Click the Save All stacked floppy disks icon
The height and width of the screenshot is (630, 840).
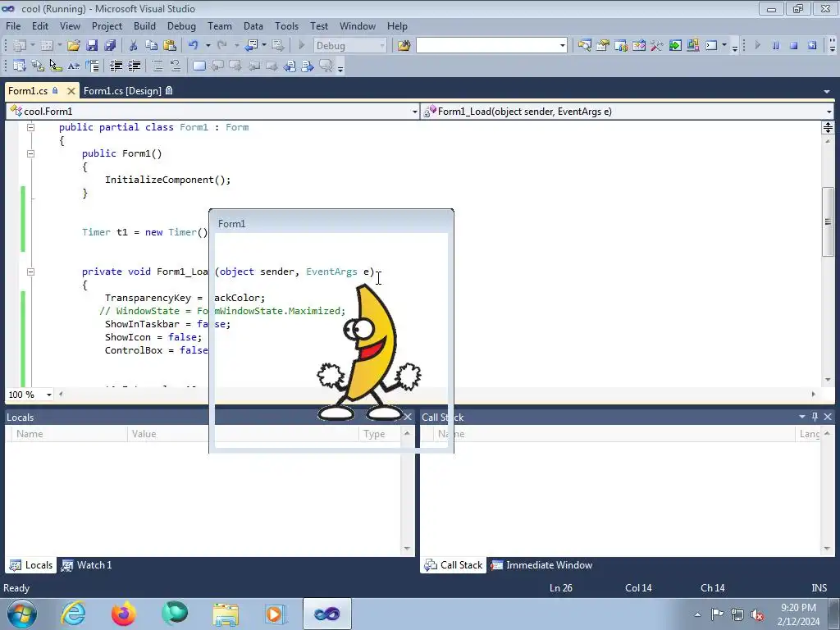[x=110, y=46]
